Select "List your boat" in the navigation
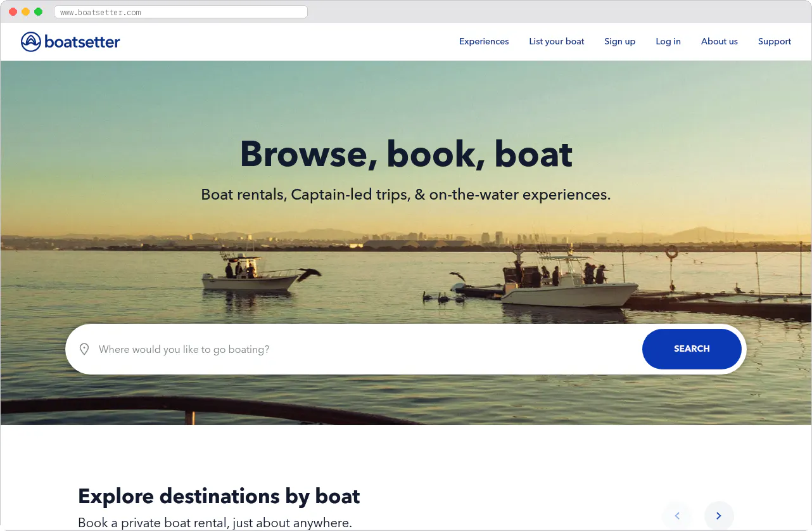 [557, 41]
